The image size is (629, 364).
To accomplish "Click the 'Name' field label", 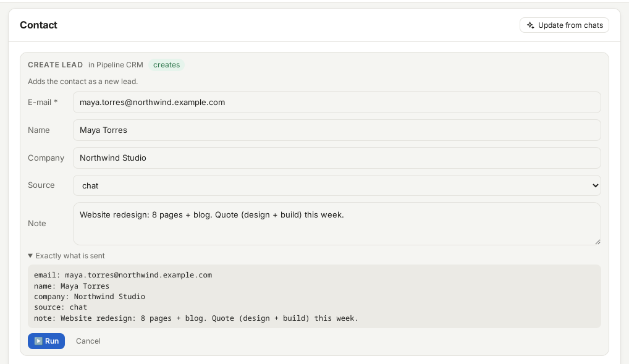I will (x=39, y=130).
